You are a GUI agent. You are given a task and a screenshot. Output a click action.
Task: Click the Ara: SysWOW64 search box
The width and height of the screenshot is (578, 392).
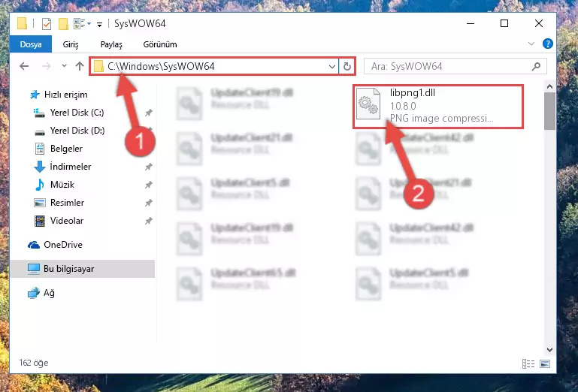(x=455, y=66)
